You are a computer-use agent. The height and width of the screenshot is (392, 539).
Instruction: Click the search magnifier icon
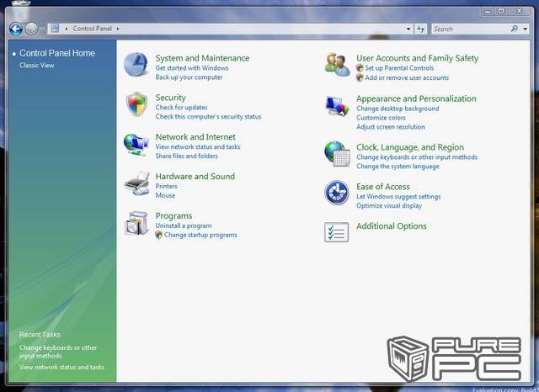coord(515,29)
